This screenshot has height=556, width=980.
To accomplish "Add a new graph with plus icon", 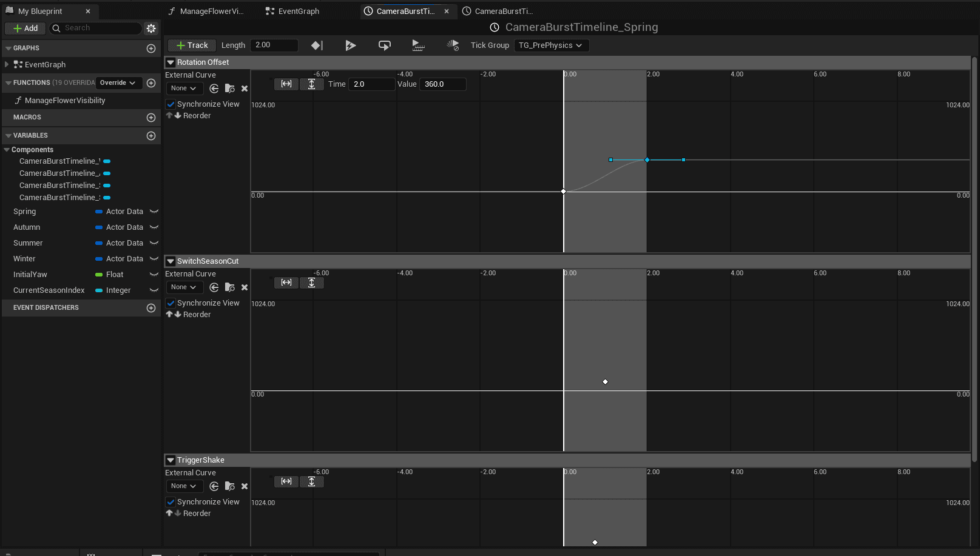I will tap(151, 49).
